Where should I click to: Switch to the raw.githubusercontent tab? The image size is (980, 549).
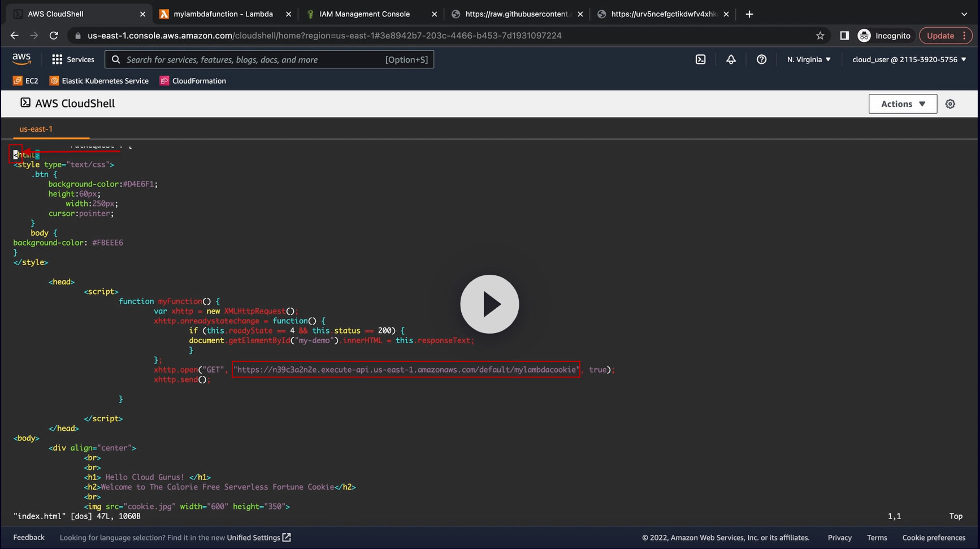pos(517,14)
